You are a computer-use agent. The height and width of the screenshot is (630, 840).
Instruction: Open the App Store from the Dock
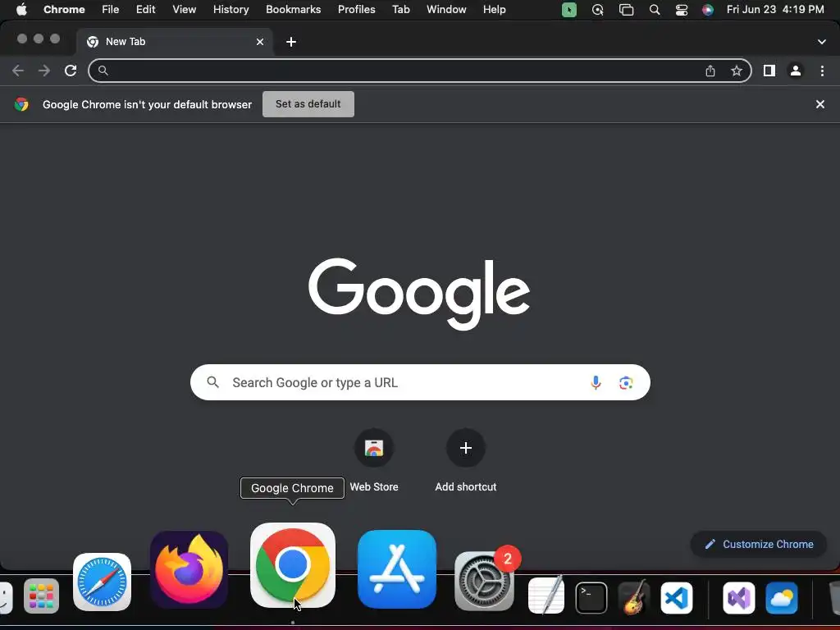pos(397,569)
